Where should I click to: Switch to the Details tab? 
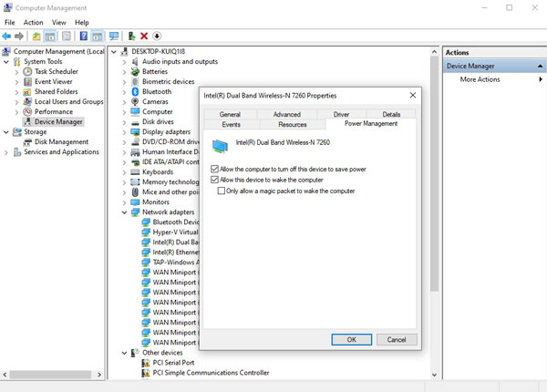(x=391, y=114)
